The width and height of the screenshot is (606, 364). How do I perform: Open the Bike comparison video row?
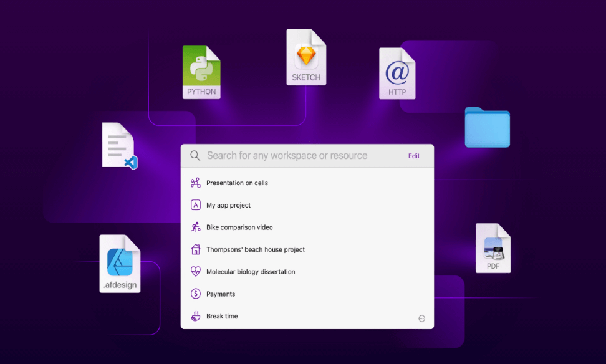pyautogui.click(x=307, y=228)
